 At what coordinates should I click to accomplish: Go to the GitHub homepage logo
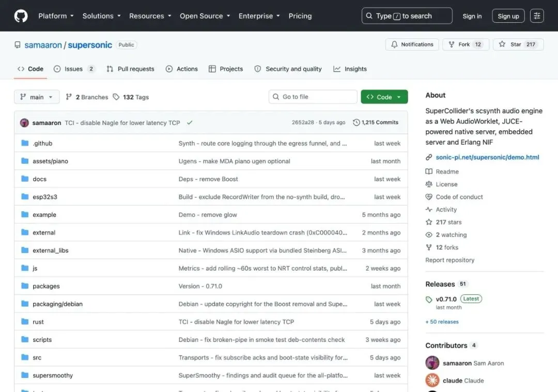pyautogui.click(x=21, y=16)
